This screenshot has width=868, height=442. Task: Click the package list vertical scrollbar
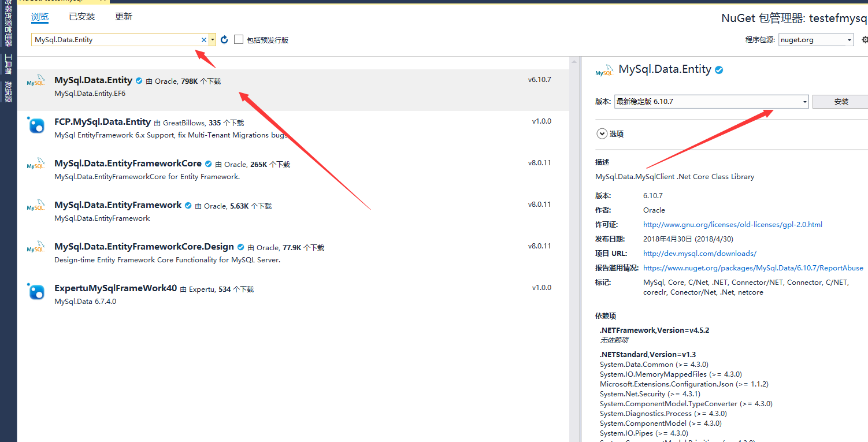click(x=573, y=249)
